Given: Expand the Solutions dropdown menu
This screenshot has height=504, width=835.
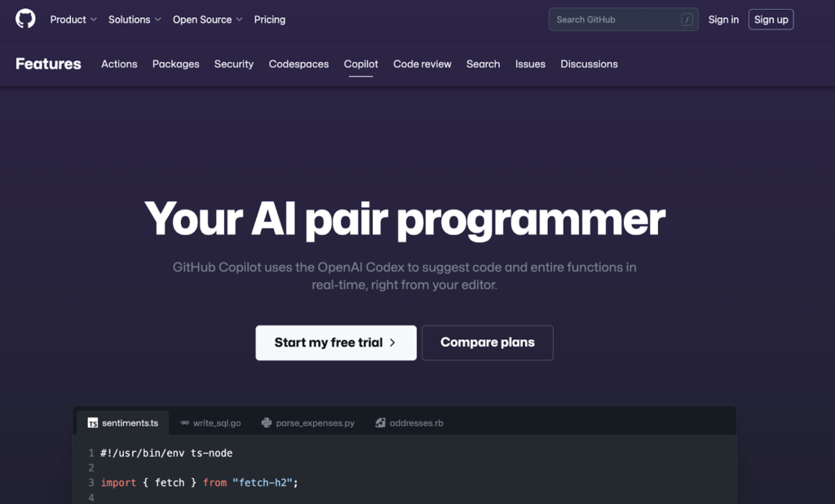Looking at the screenshot, I should pos(135,20).
